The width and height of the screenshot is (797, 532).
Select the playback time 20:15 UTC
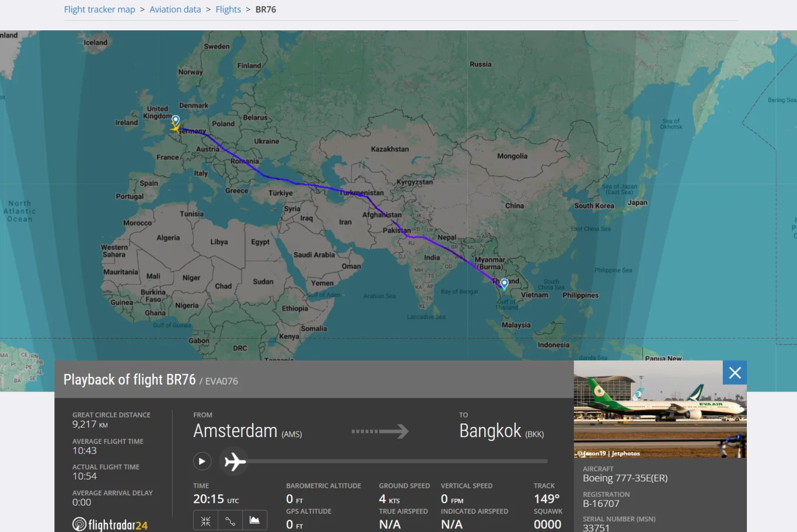click(x=216, y=499)
